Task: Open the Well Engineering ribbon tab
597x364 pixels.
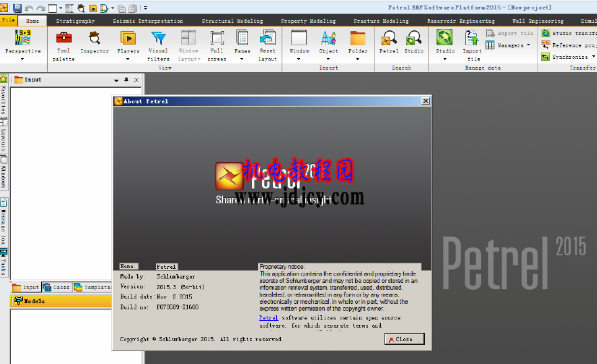Action: tap(538, 21)
